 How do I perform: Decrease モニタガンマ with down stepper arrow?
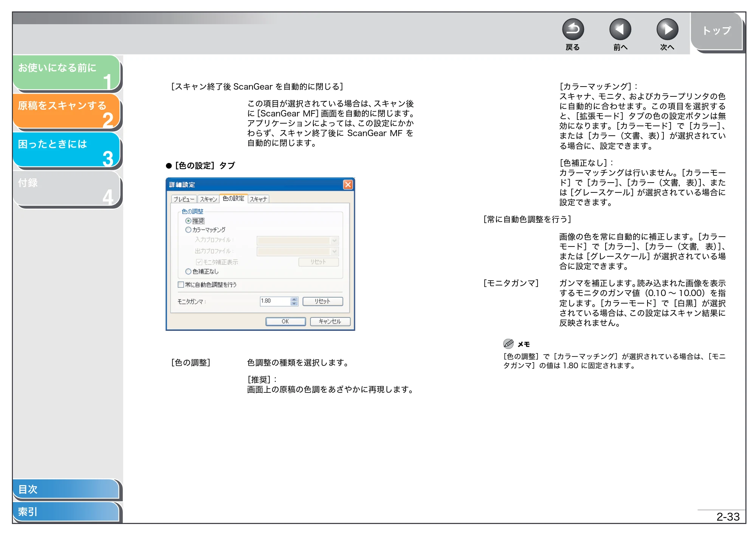coord(294,304)
